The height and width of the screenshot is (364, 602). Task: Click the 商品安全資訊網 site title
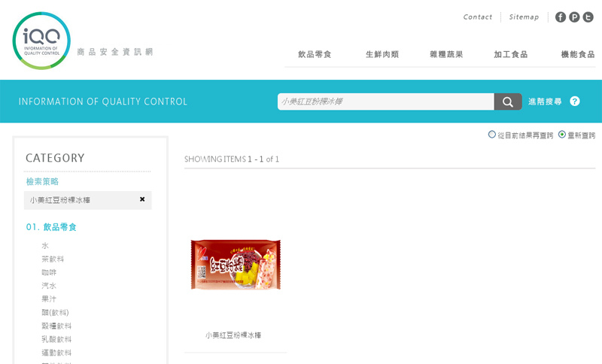(x=115, y=52)
